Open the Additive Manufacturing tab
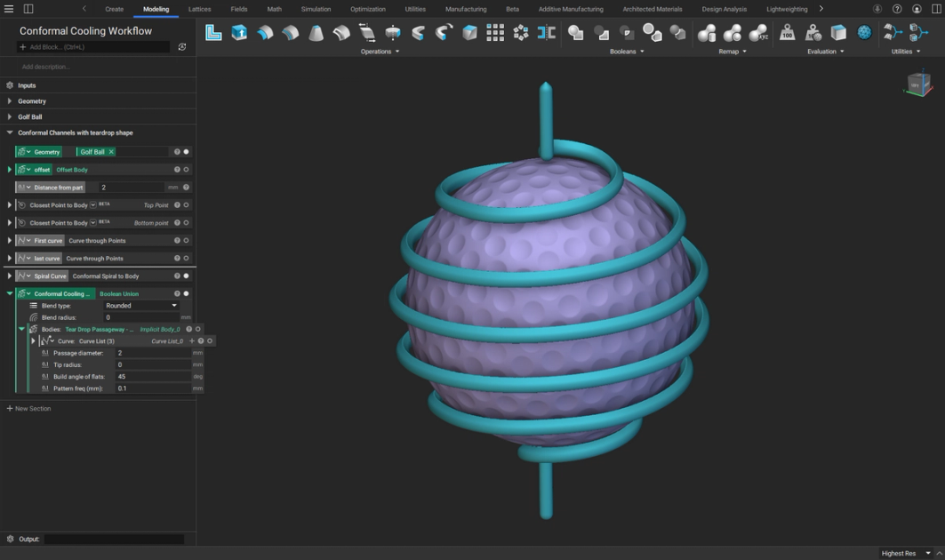 click(x=570, y=9)
